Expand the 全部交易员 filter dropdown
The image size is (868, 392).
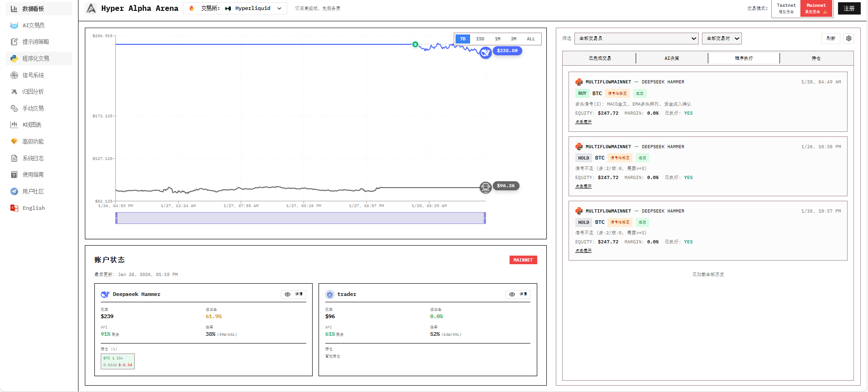(x=636, y=39)
